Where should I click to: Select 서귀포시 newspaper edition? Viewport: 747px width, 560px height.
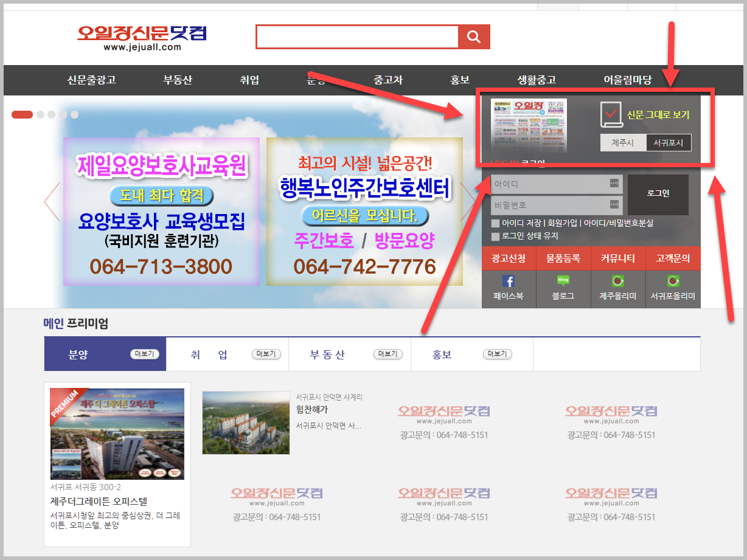[669, 143]
